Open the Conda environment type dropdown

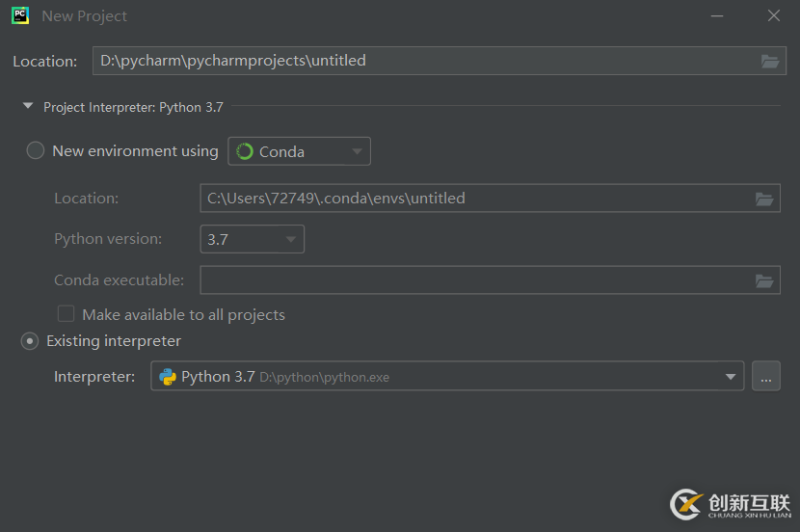(x=300, y=151)
